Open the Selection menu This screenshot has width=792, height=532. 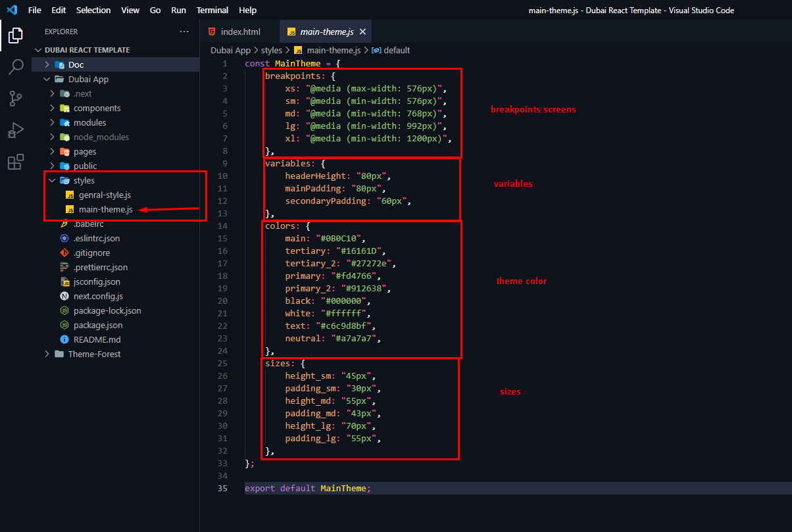(x=93, y=10)
